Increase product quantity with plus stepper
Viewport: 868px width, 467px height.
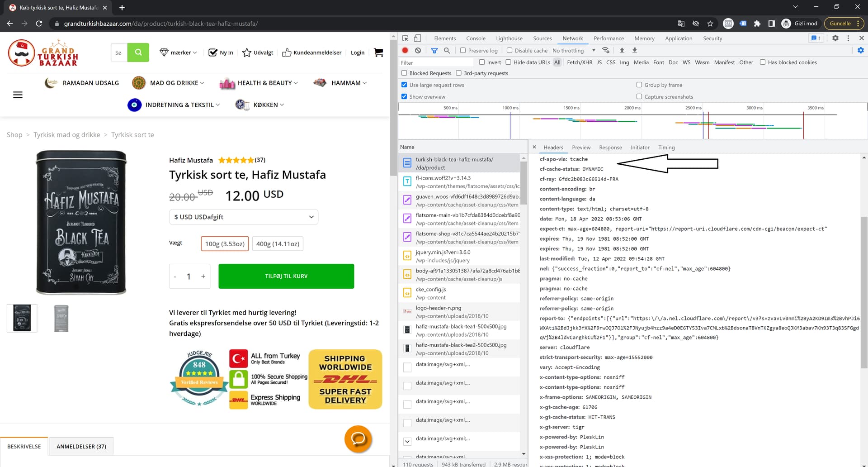(203, 276)
